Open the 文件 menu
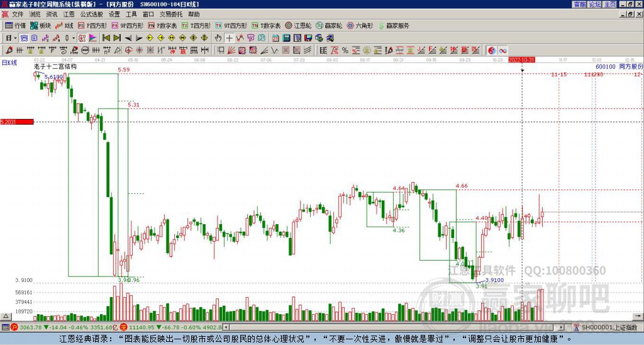 (18, 14)
